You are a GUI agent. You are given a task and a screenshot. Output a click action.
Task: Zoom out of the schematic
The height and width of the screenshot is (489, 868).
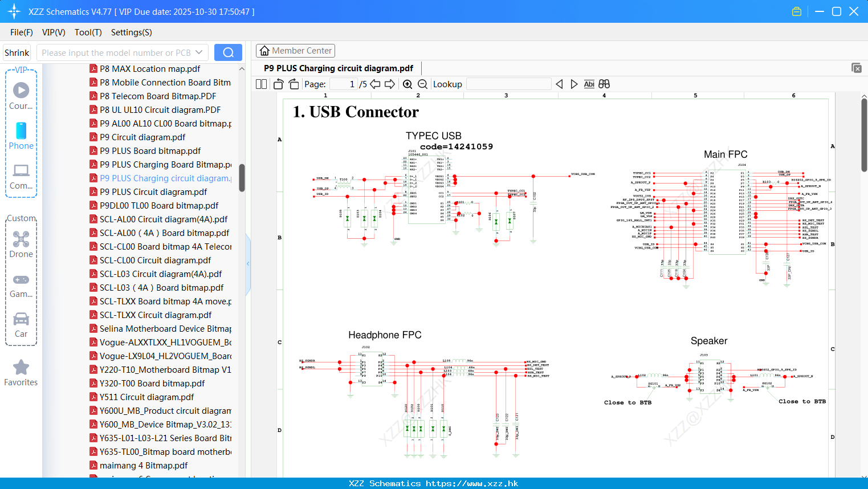(x=422, y=84)
